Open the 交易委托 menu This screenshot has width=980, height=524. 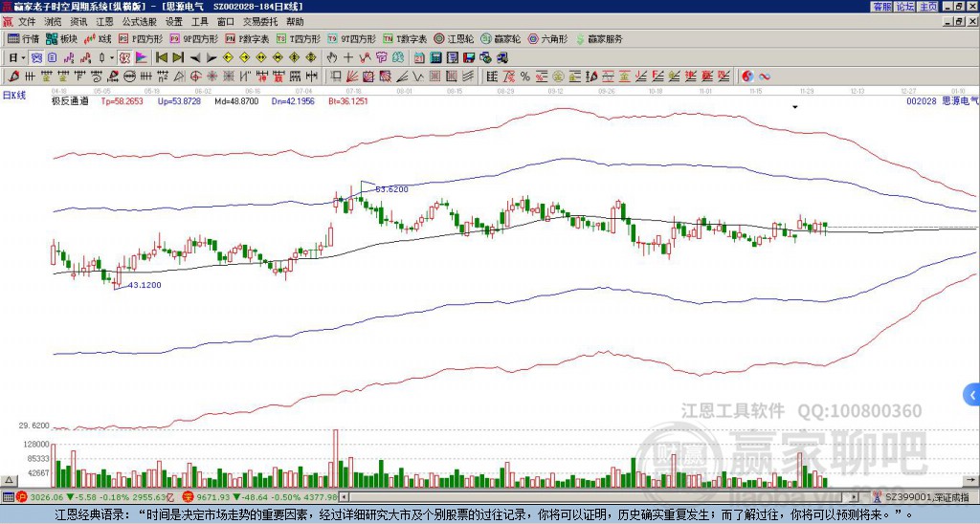tap(260, 22)
